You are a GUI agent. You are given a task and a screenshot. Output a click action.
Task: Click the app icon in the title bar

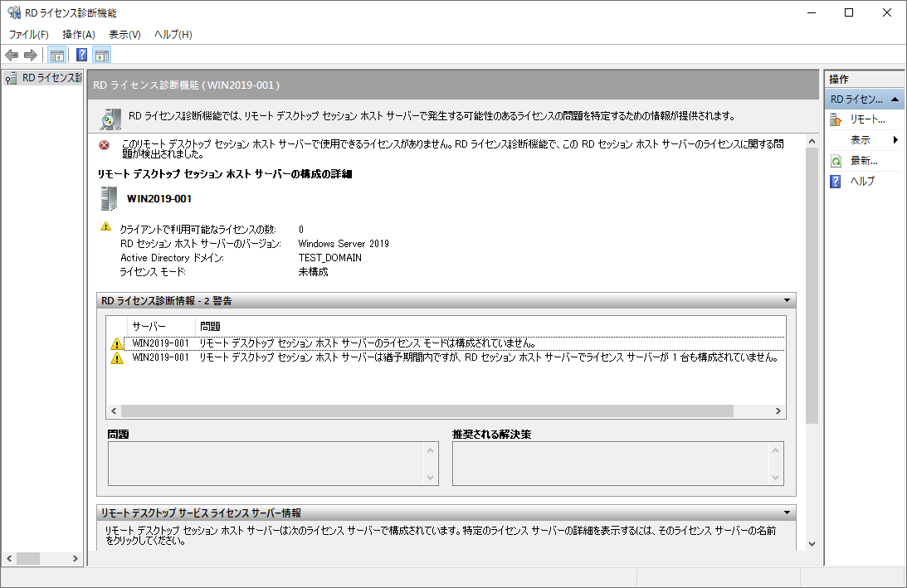point(14,12)
